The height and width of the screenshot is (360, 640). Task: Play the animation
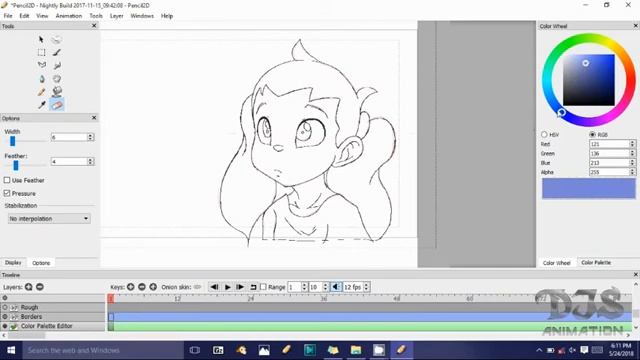click(227, 287)
